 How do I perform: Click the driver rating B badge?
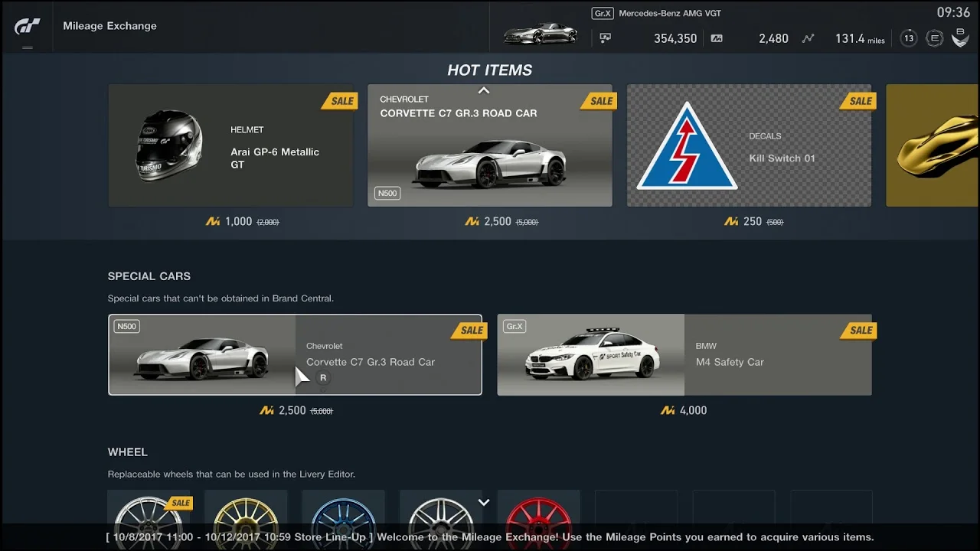pyautogui.click(x=960, y=37)
